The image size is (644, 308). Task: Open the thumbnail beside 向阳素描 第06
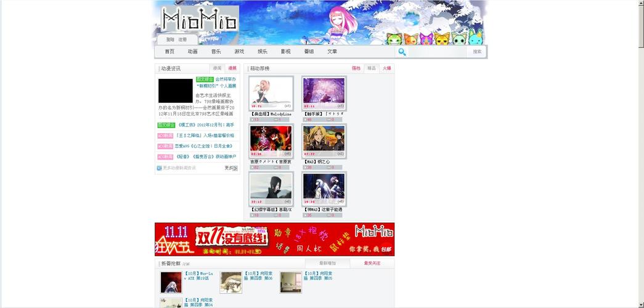point(231,282)
